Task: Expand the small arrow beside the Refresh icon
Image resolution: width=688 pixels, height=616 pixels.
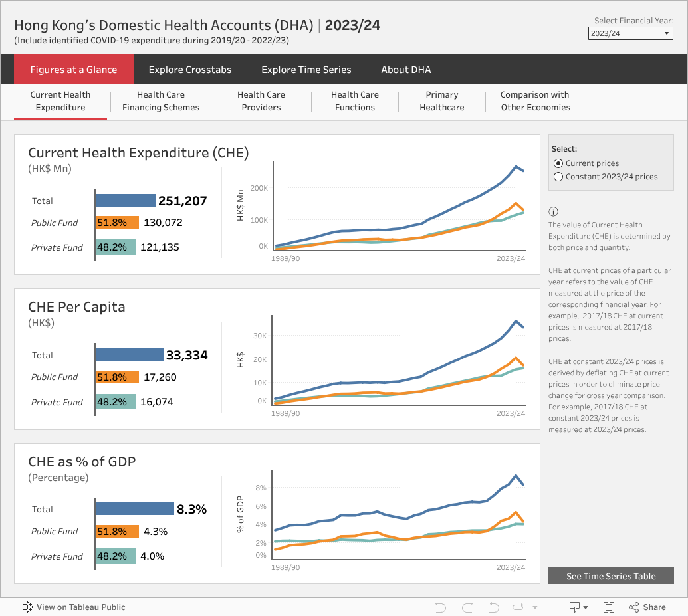Action: pyautogui.click(x=535, y=607)
